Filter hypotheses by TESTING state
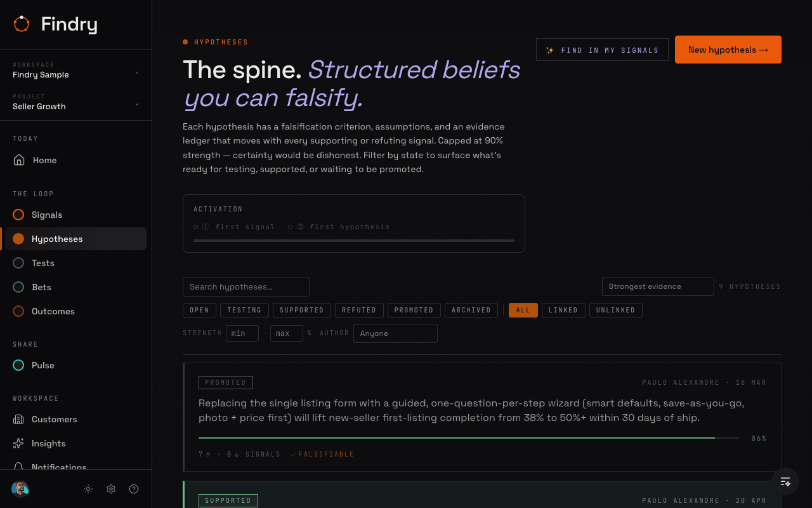Viewport: 812px width, 508px height. [x=244, y=310]
